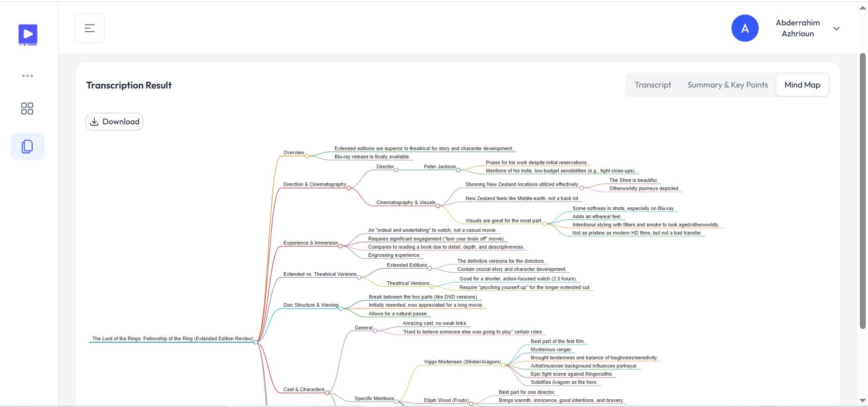Viewport: 868px width, 407px height.
Task: Click 'Best part for one director.' text
Action: tap(527, 392)
